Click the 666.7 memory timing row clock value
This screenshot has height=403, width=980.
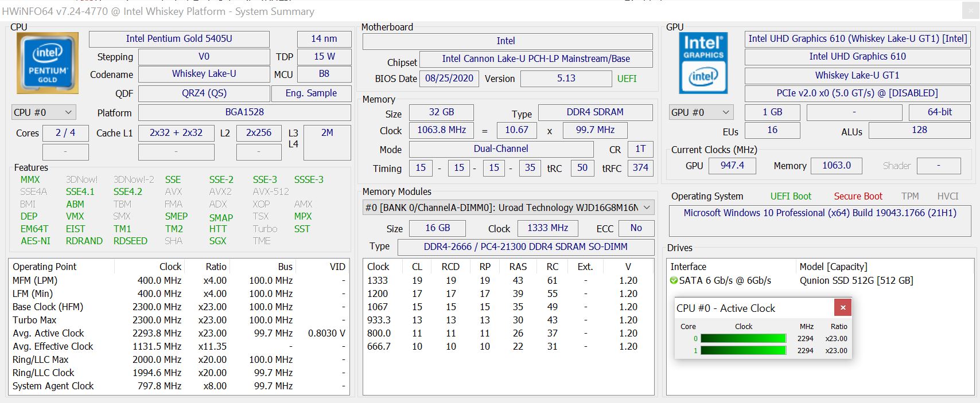(x=379, y=346)
